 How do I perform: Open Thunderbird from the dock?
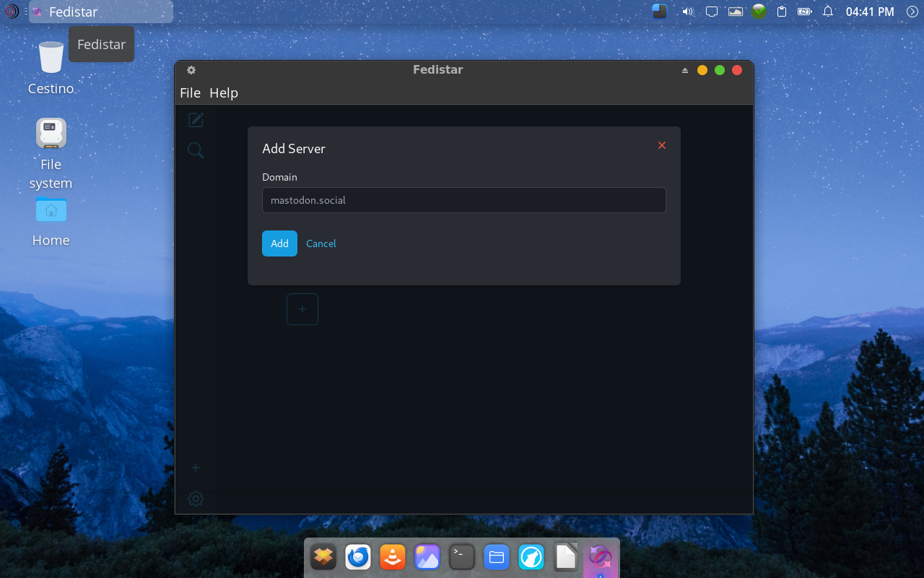click(x=358, y=557)
